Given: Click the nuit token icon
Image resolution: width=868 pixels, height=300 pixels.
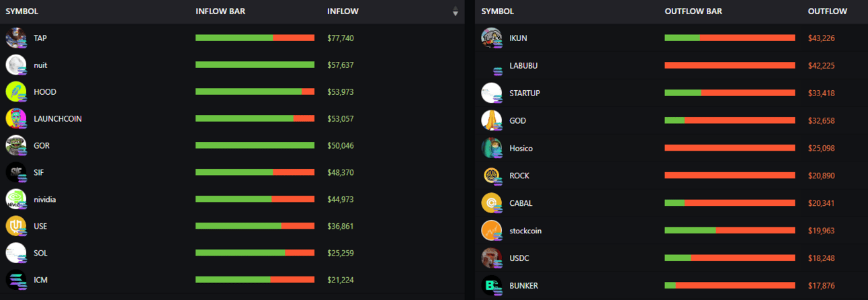Looking at the screenshot, I should click(x=16, y=65).
